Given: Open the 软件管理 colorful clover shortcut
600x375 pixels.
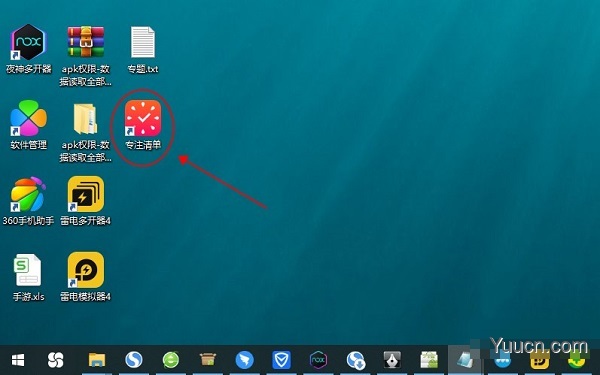Looking at the screenshot, I should coord(28,125).
